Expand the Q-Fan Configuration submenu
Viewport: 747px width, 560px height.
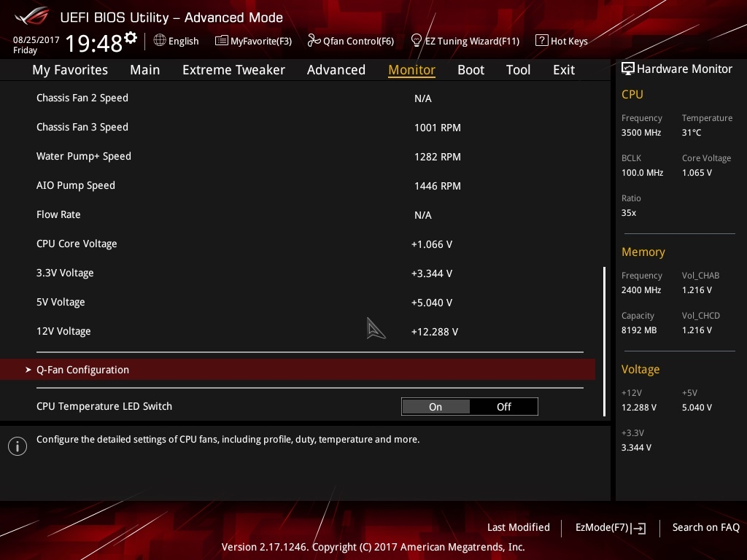coord(82,370)
